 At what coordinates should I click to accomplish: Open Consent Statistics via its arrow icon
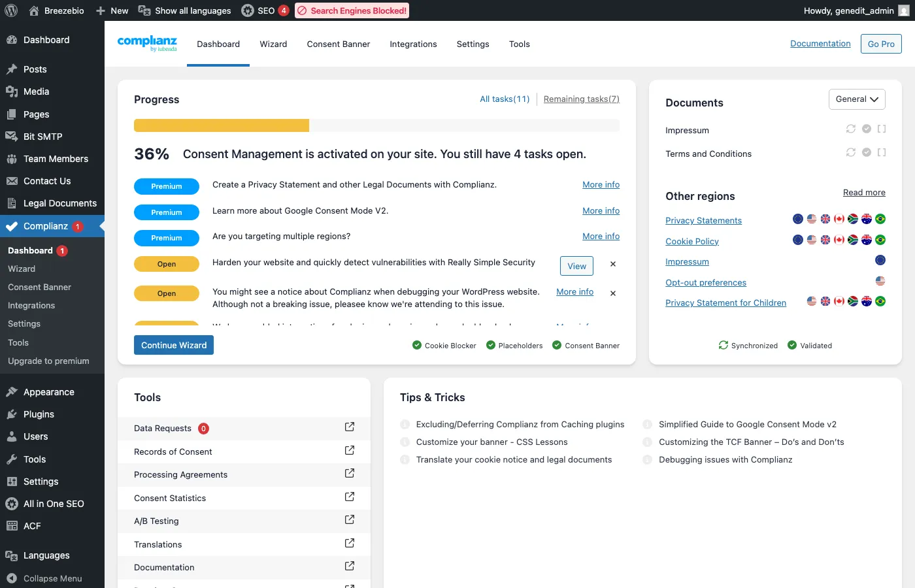350,497
